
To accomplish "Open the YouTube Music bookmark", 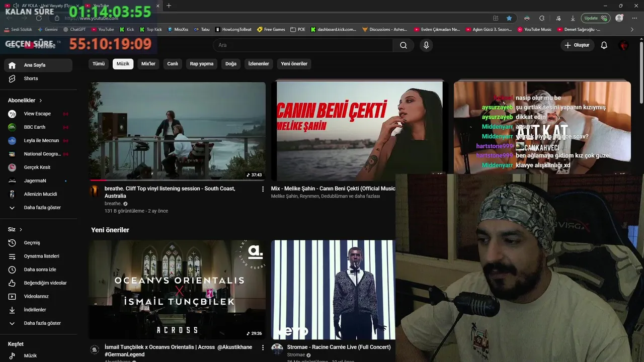I will click(535, 30).
